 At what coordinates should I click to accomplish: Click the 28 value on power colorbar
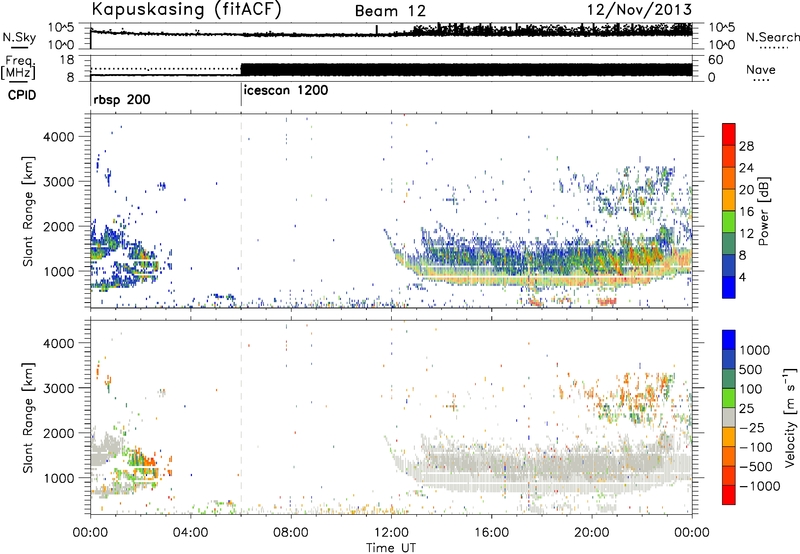[746, 146]
